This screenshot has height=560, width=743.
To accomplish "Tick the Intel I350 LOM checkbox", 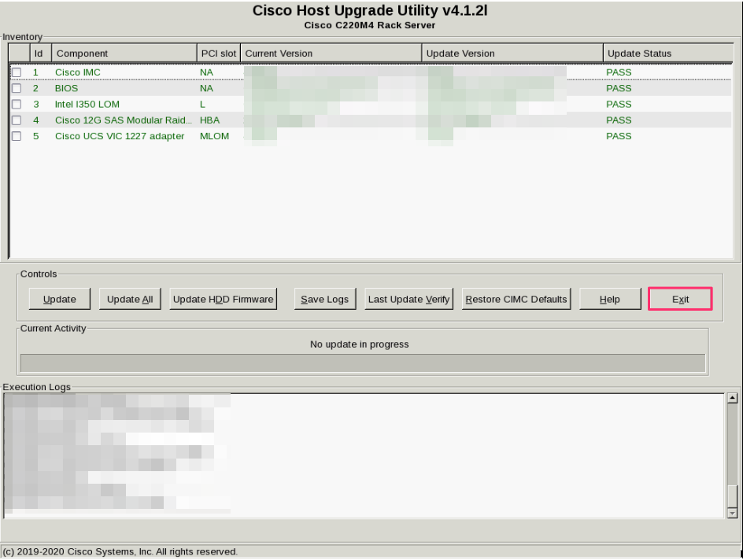I will click(x=17, y=104).
